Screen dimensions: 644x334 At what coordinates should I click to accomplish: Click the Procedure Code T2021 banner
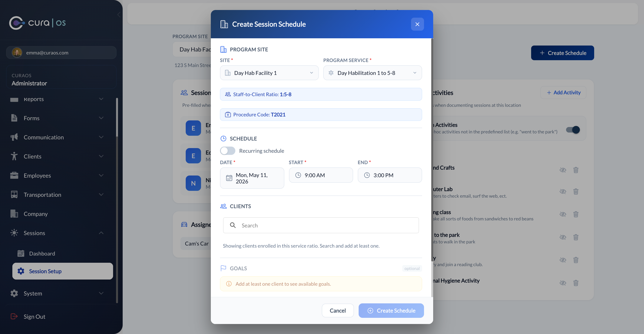coord(321,114)
